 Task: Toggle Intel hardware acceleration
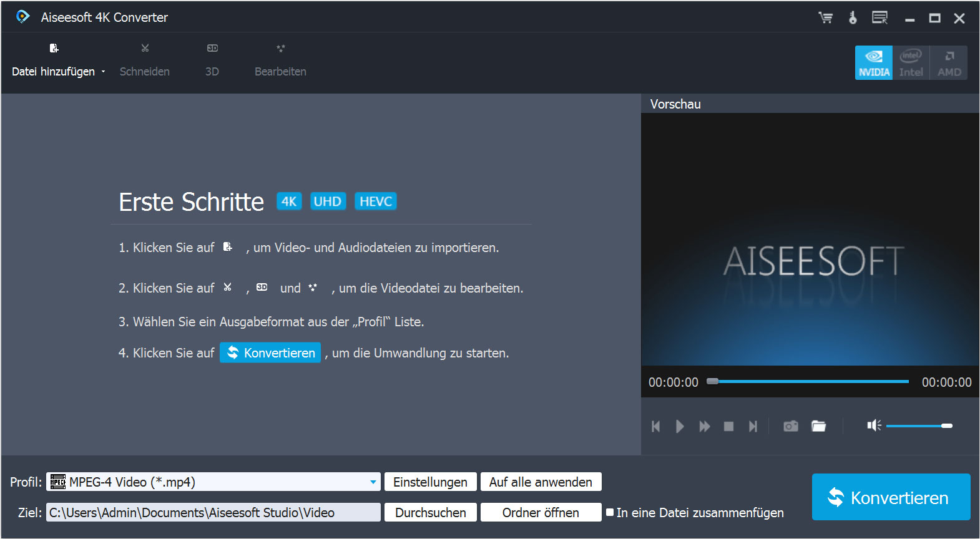[911, 62]
